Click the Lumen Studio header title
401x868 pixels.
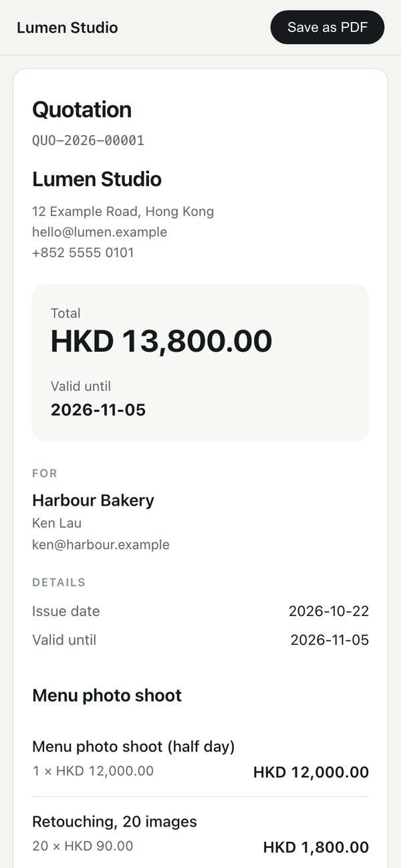[x=68, y=27]
